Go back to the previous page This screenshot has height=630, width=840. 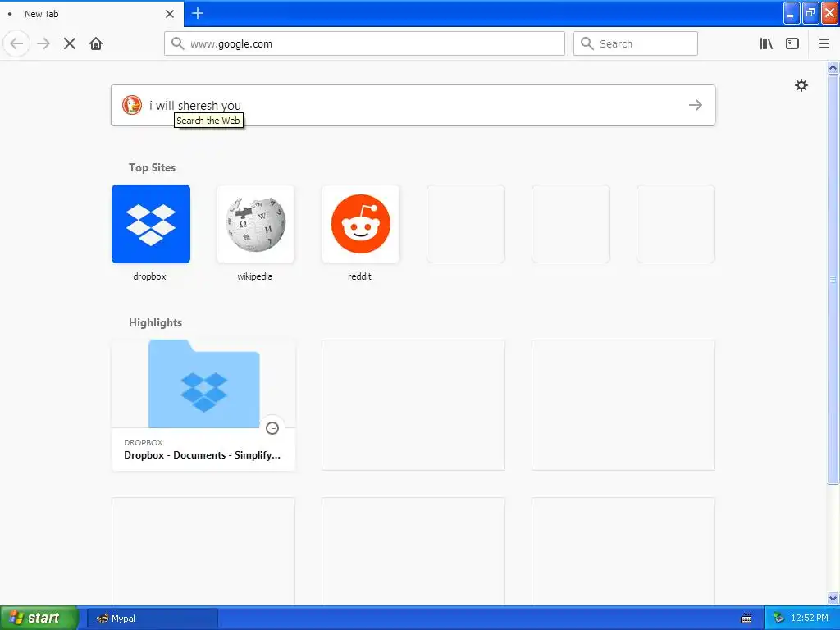pos(16,43)
